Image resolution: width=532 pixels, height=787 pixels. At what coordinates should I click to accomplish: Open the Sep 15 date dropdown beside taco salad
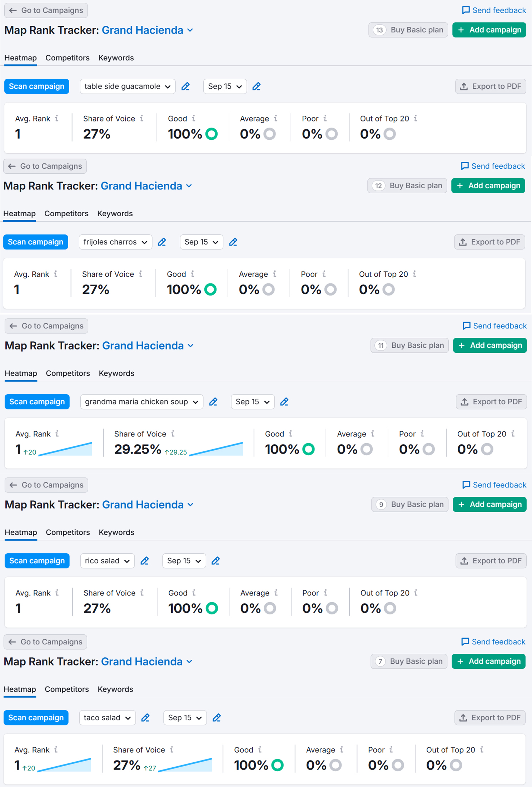(x=185, y=718)
